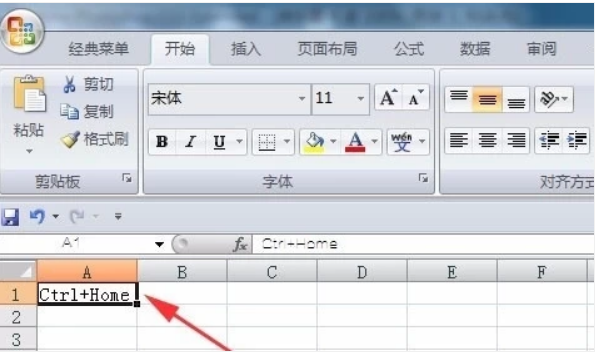
Task: Click the text orientation icon
Action: coord(549,99)
